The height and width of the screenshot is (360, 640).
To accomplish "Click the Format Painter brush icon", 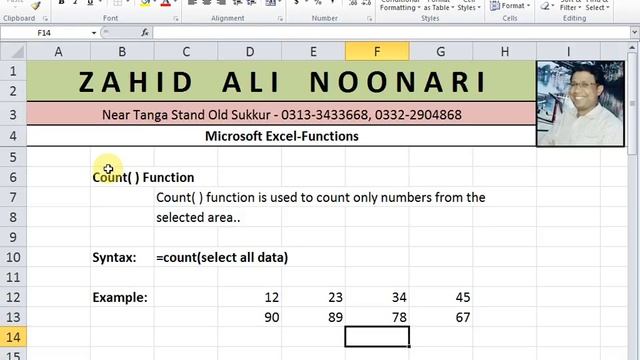I will [36, 5].
